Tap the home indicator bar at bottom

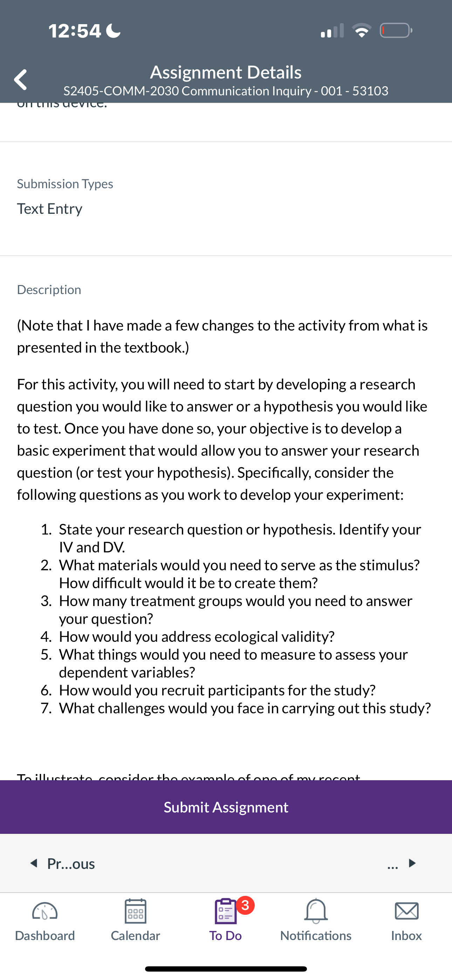[x=226, y=968]
